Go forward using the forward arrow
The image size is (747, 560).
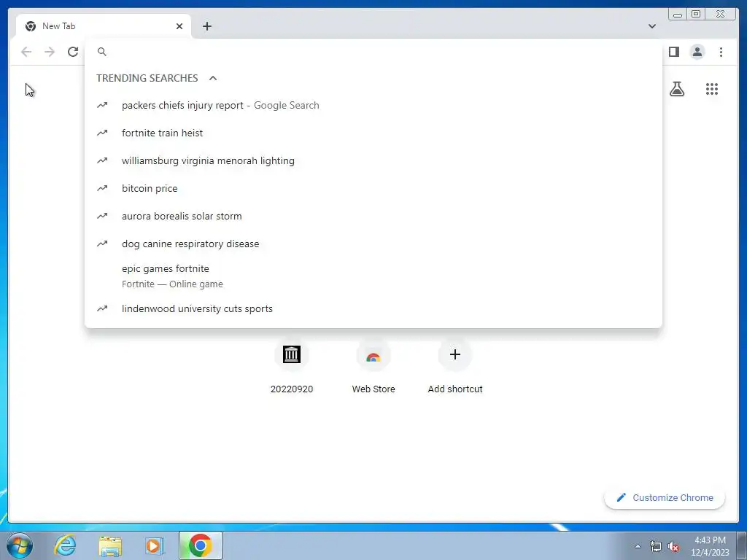pos(50,52)
